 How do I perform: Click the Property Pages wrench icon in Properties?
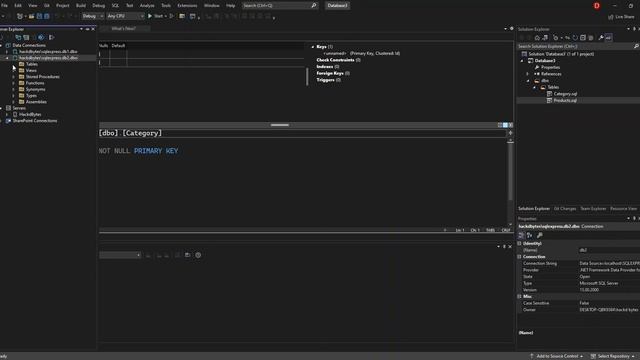[540, 235]
